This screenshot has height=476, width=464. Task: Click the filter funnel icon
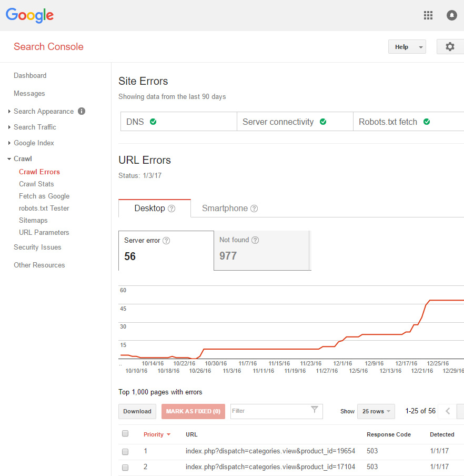315,410
